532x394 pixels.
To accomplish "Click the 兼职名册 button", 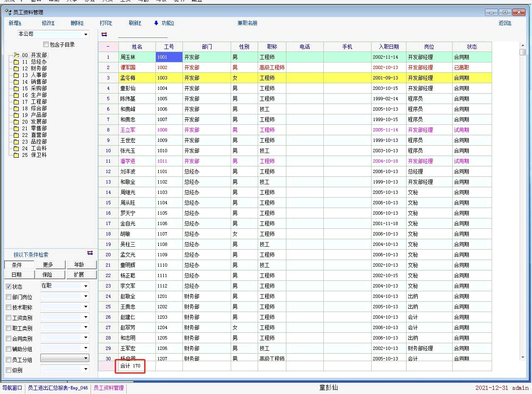I will [x=247, y=23].
